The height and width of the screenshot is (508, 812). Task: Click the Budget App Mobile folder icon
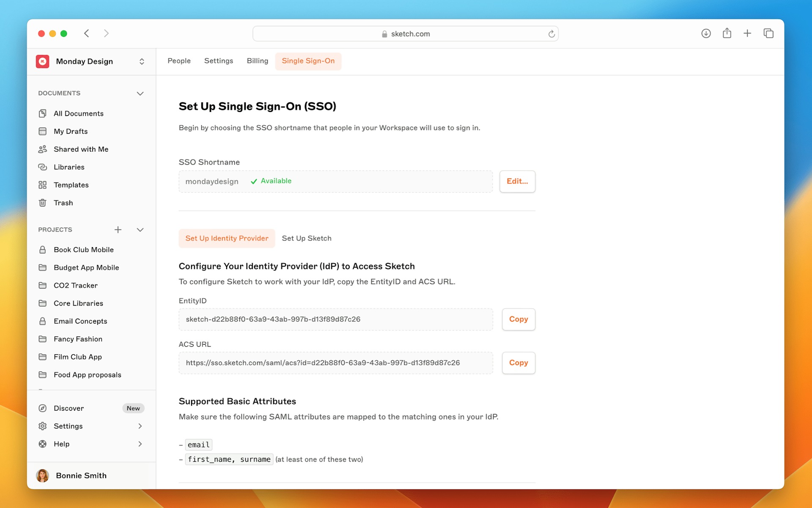(x=42, y=268)
